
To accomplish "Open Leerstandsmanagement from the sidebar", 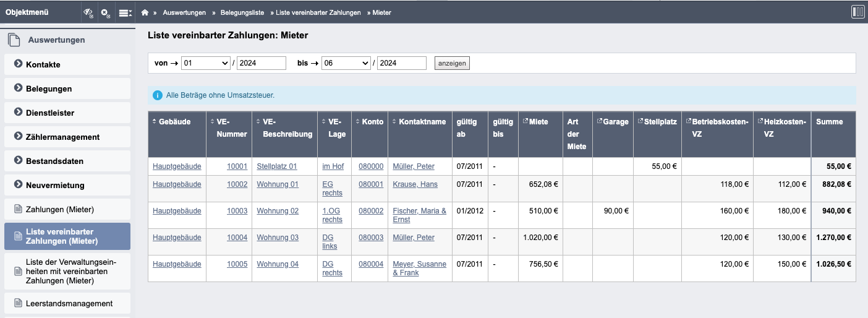I will [69, 303].
